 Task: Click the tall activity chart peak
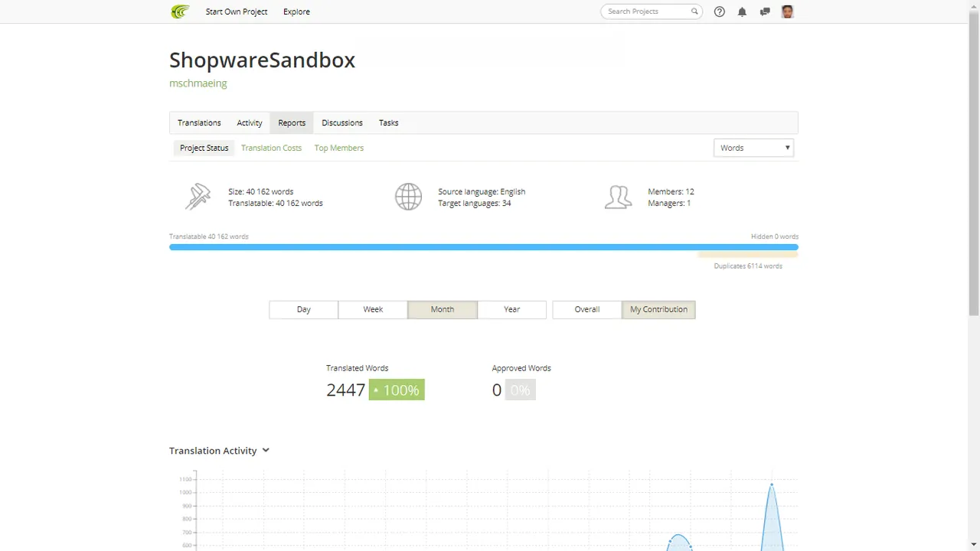pyautogui.click(x=772, y=484)
